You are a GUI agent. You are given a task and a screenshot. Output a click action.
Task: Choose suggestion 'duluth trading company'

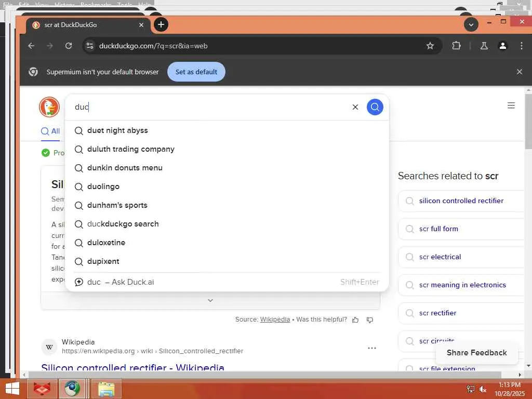[227, 149]
